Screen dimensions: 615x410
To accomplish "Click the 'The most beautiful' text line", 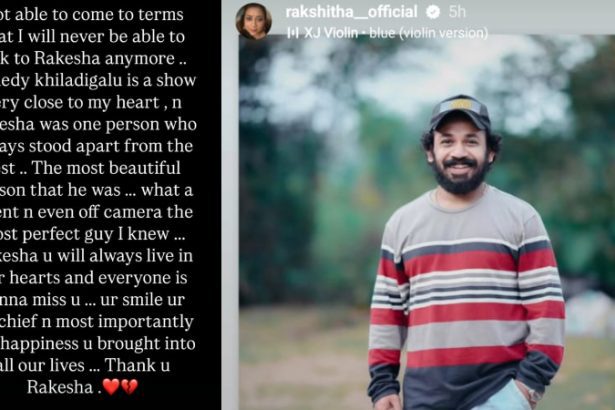I will click(x=106, y=168).
